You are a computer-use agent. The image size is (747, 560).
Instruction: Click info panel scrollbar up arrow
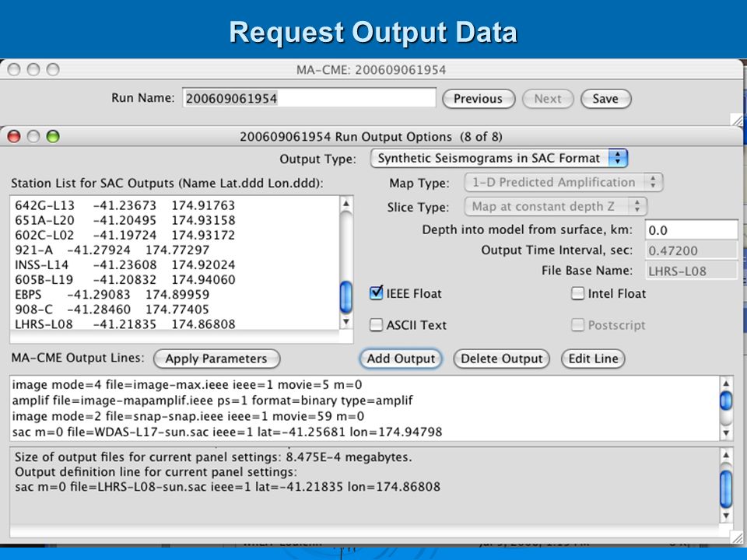(725, 455)
